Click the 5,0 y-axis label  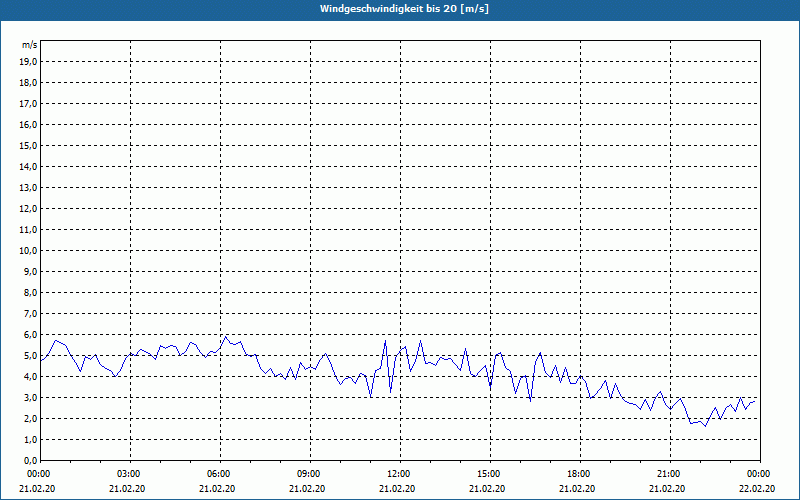30,356
